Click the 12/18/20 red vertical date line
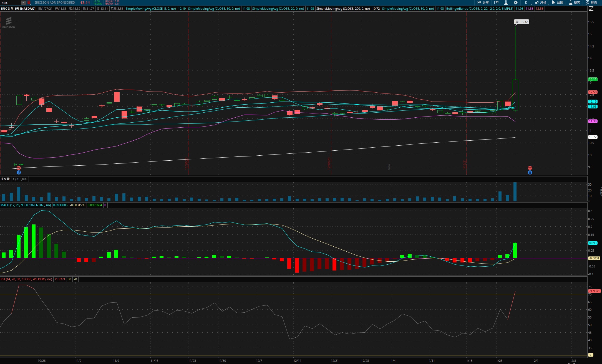This screenshot has width=602, height=364. [x=331, y=93]
